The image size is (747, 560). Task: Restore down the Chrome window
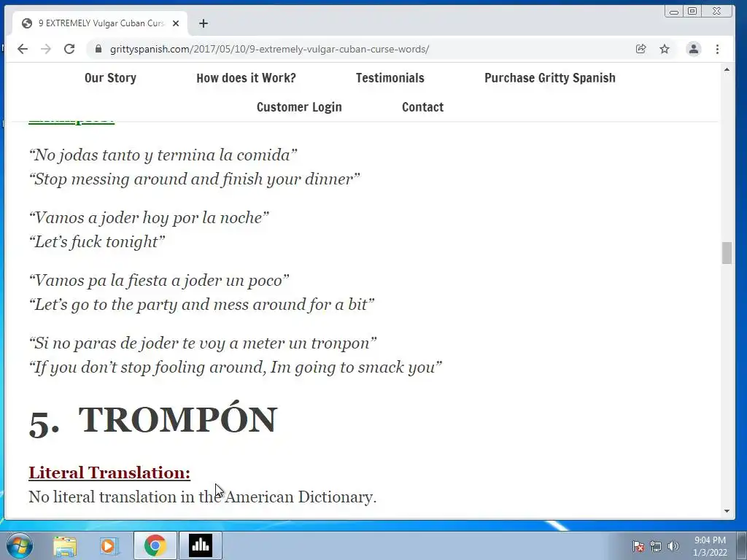692,12
